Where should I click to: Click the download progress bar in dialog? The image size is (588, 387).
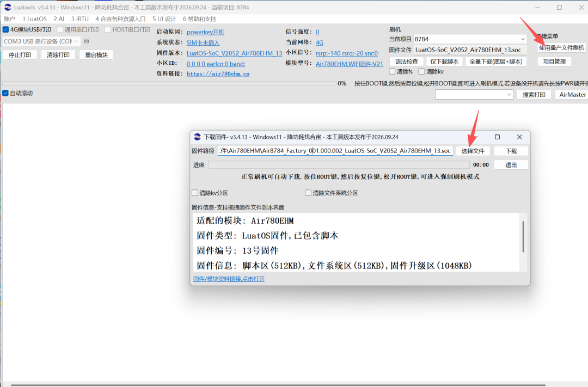pos(339,164)
